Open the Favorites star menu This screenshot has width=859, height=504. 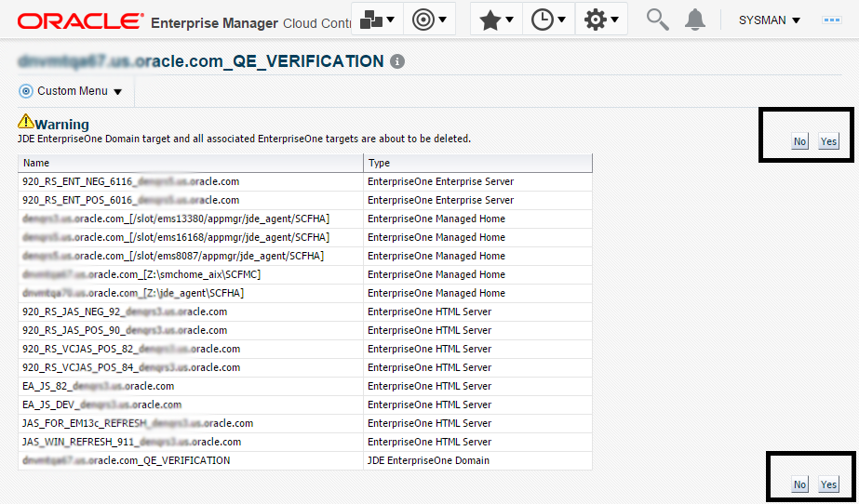click(x=497, y=20)
